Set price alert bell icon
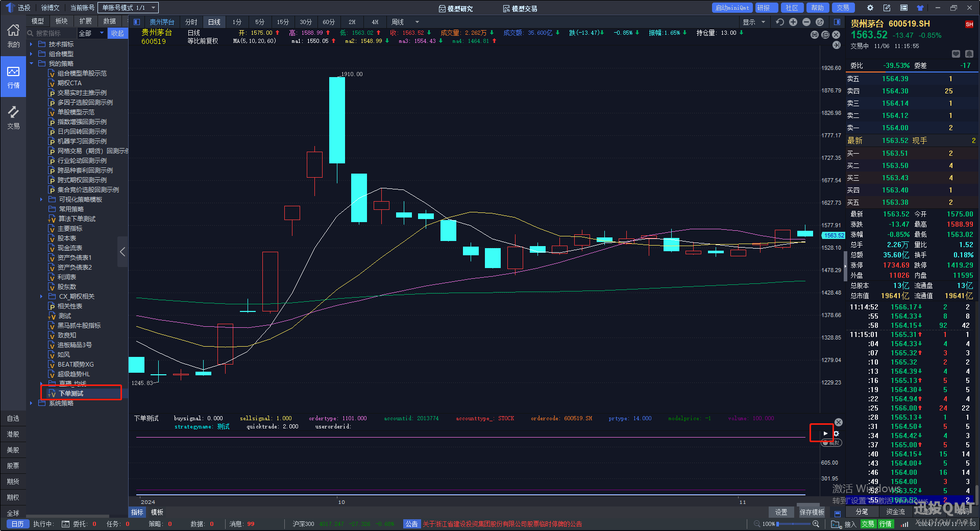The height and width of the screenshot is (531, 980). 969,54
